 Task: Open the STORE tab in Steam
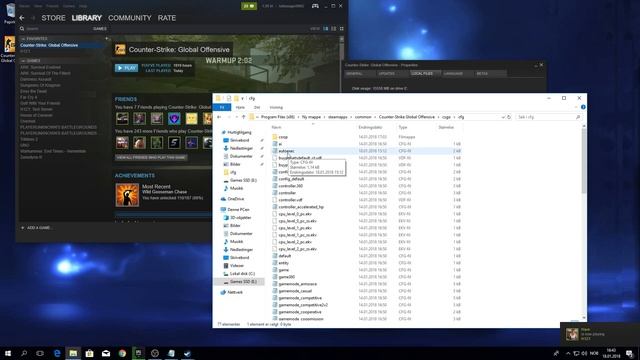click(x=53, y=18)
